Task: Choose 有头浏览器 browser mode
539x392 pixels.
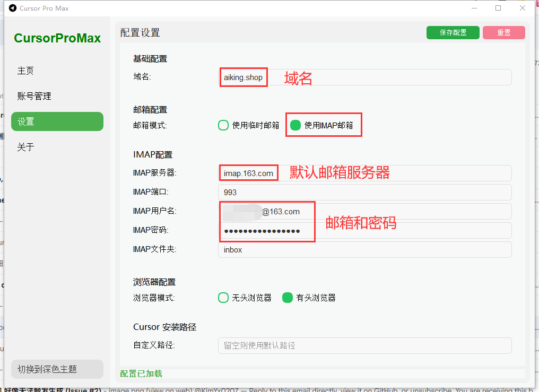Action: [x=288, y=298]
